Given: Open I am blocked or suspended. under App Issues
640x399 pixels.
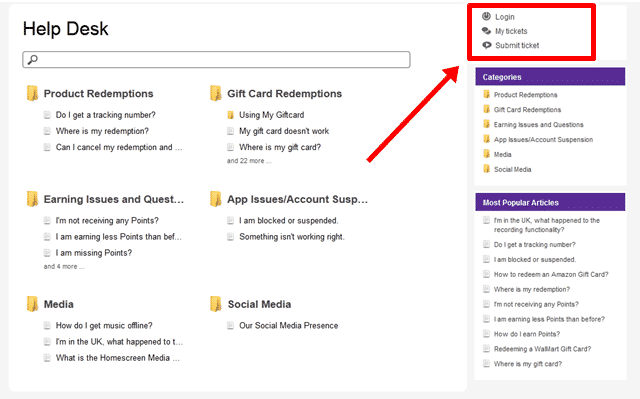Looking at the screenshot, I should (x=289, y=221).
